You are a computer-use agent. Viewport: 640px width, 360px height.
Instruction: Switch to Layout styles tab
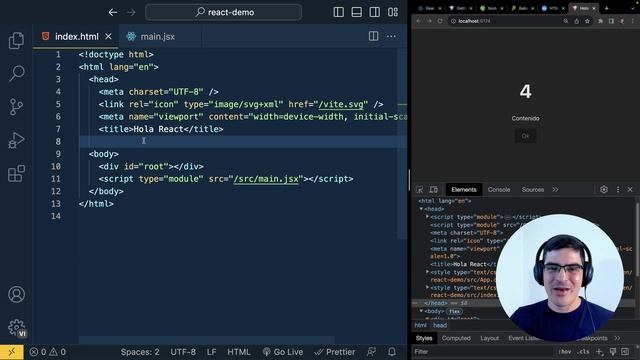click(x=489, y=338)
